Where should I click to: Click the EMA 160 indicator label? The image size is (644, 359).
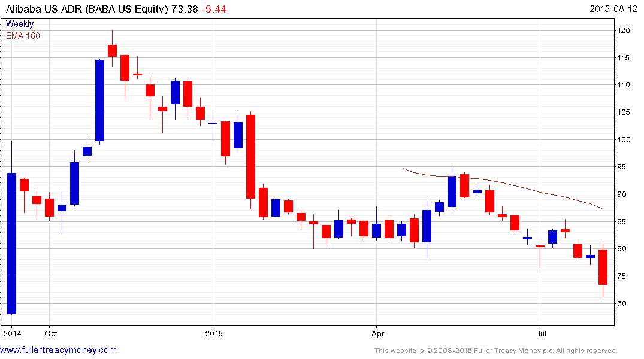[x=23, y=36]
